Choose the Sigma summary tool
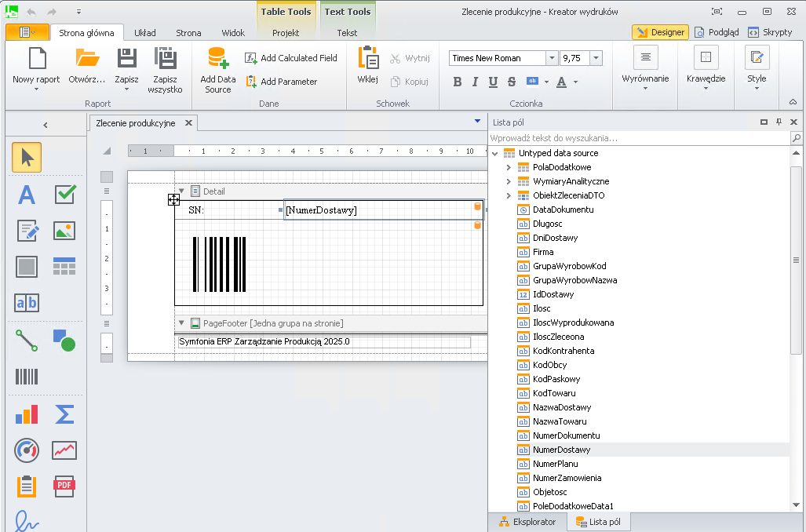Screen dimensions: 806x532 click(x=64, y=414)
